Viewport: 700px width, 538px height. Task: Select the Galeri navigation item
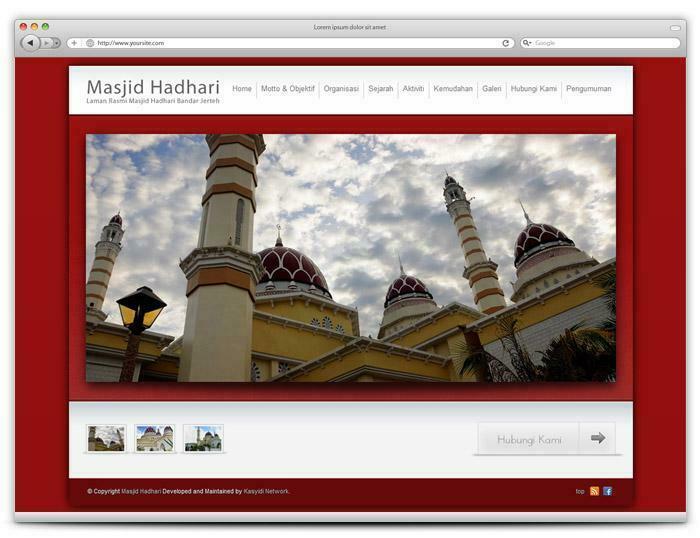[492, 89]
